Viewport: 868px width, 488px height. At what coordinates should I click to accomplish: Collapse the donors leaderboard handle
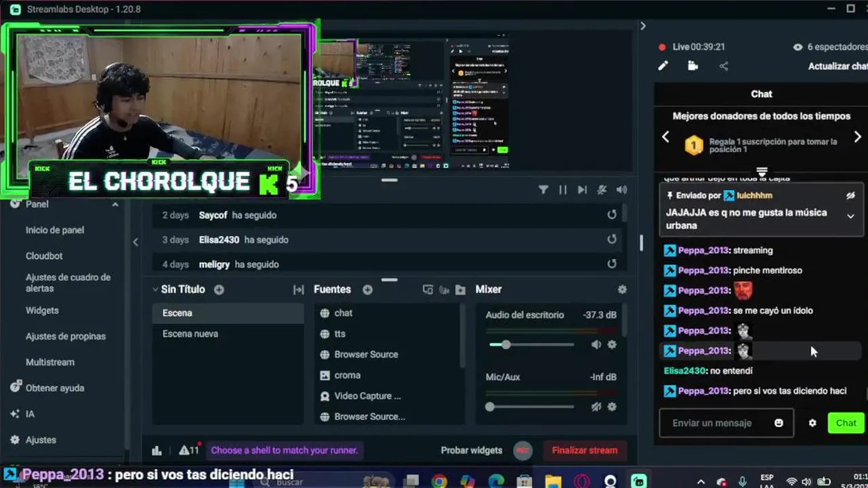pos(762,172)
